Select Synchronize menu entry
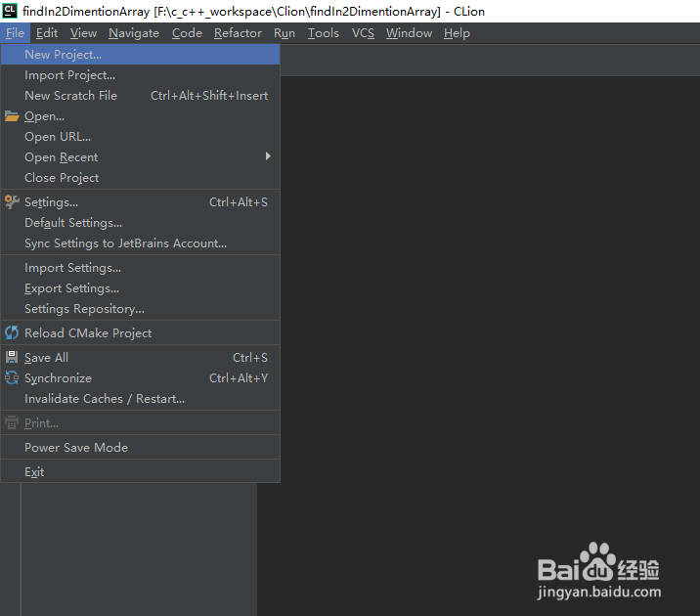700x616 pixels. pyautogui.click(x=140, y=378)
